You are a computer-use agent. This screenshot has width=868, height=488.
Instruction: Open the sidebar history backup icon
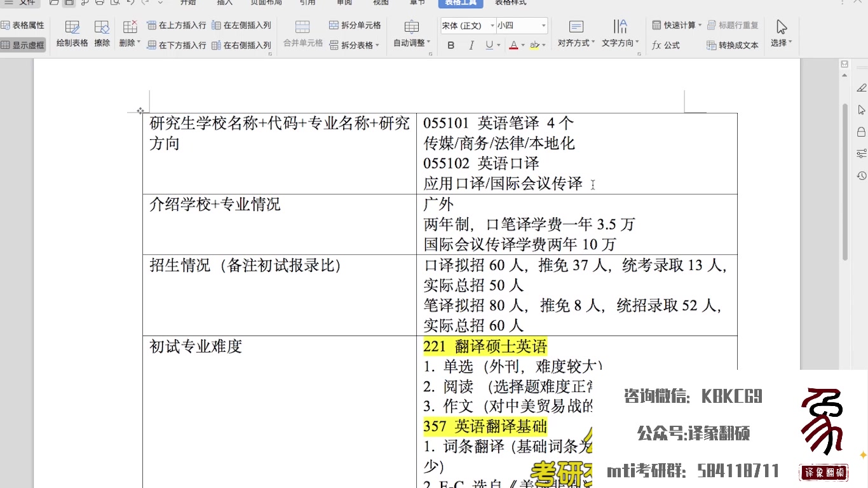coord(861,175)
